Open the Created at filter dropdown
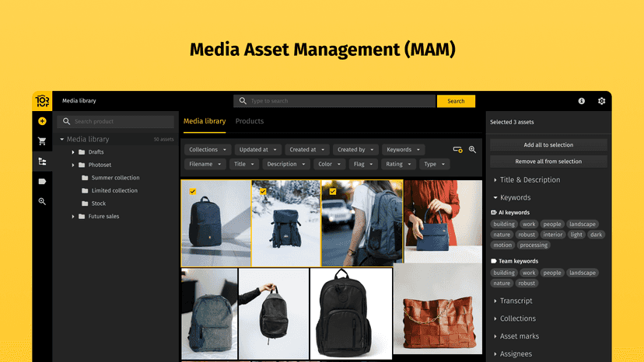The width and height of the screenshot is (644, 362). (x=307, y=150)
